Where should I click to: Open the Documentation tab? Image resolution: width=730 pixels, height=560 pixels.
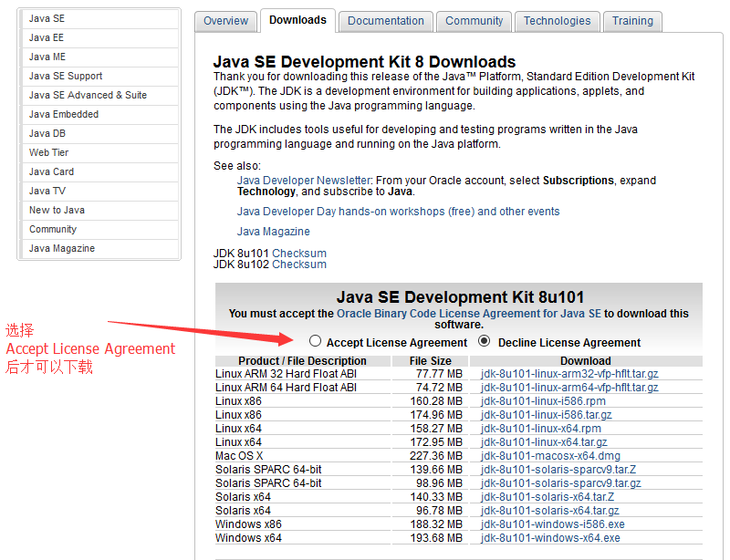[386, 21]
